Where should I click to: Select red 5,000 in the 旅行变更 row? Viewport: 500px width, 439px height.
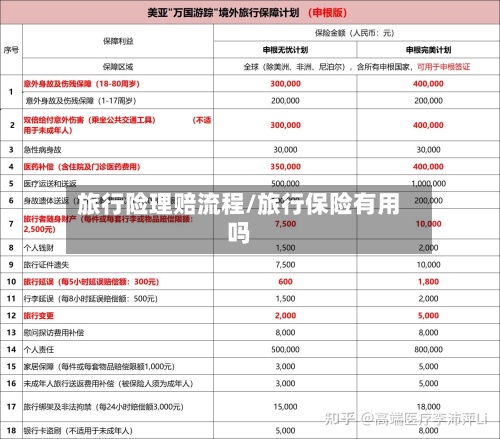[x=428, y=316]
